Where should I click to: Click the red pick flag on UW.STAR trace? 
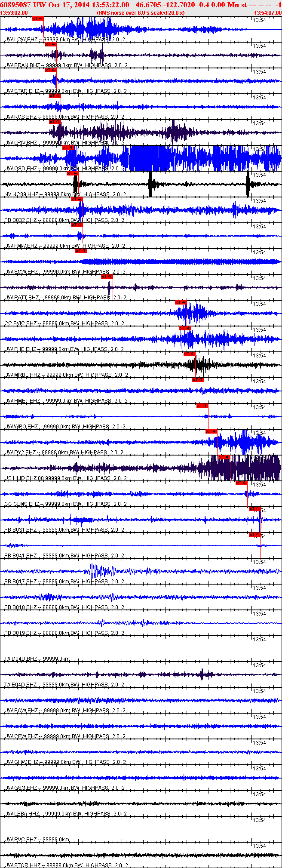(51, 70)
